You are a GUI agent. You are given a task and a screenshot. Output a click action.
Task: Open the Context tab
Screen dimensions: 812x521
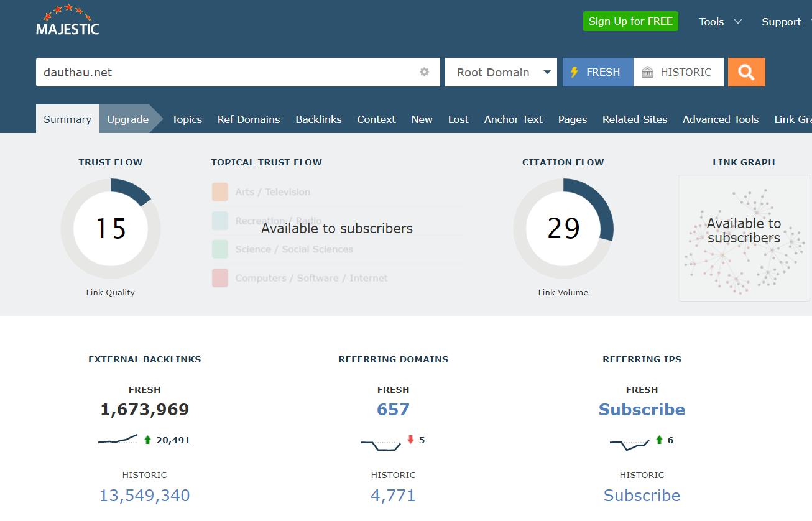(376, 119)
